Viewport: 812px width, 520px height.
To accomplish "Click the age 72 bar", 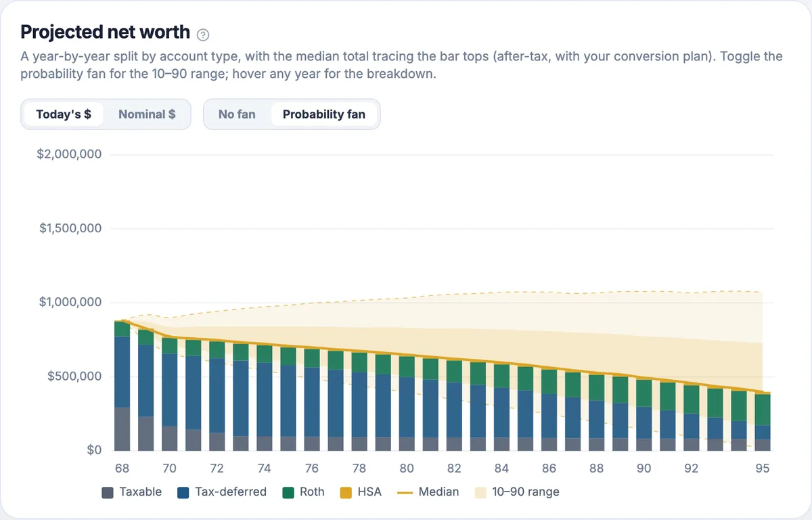I will 217,396.
